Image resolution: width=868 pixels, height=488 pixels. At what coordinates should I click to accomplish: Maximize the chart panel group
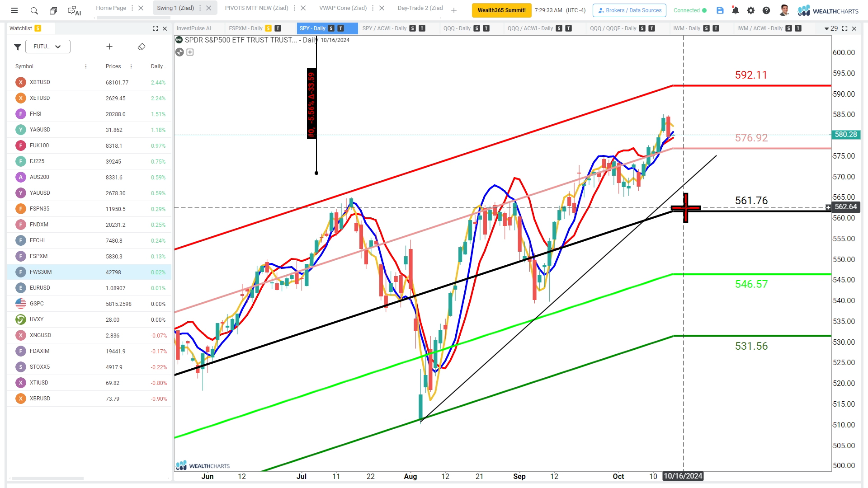click(x=844, y=28)
